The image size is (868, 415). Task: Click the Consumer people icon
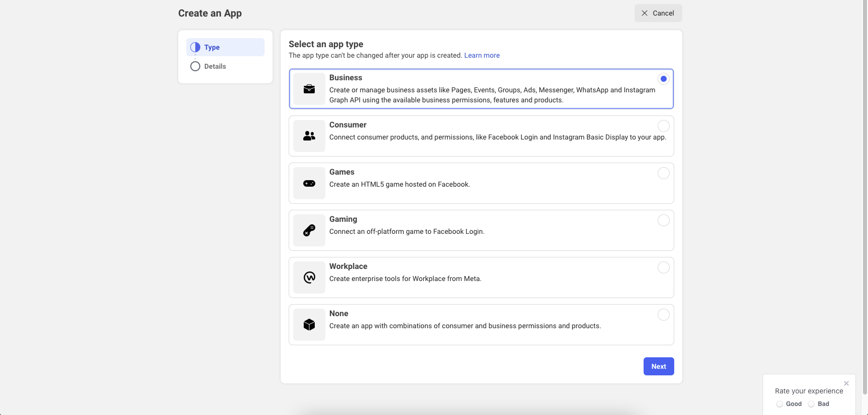click(309, 136)
